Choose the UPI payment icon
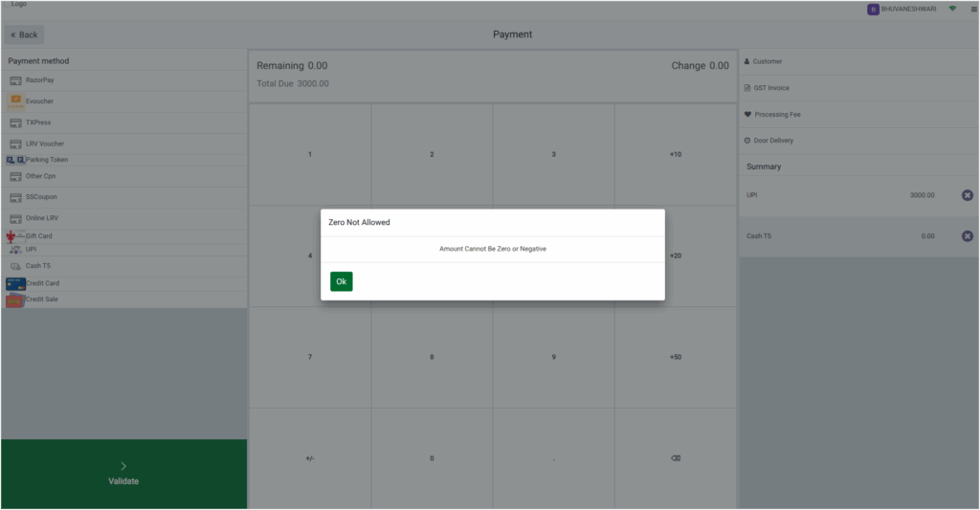The image size is (980, 510). coord(15,250)
